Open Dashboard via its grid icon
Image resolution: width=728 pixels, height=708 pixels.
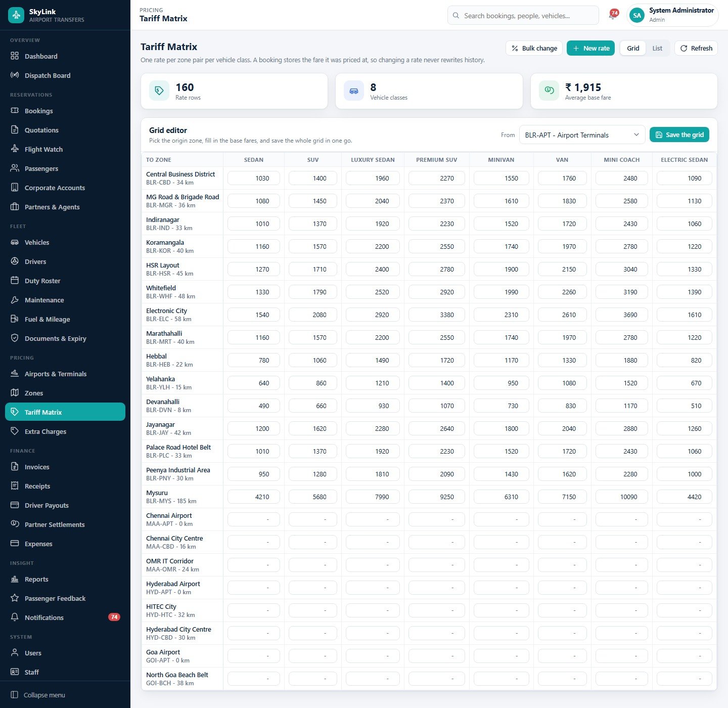pyautogui.click(x=15, y=56)
